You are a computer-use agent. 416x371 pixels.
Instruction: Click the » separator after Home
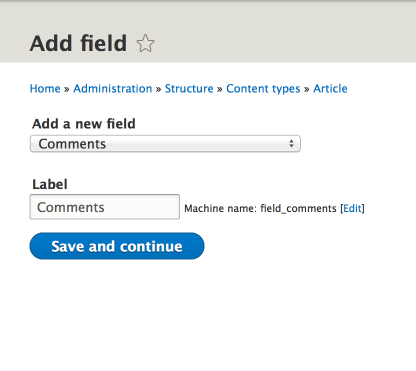[x=67, y=89]
